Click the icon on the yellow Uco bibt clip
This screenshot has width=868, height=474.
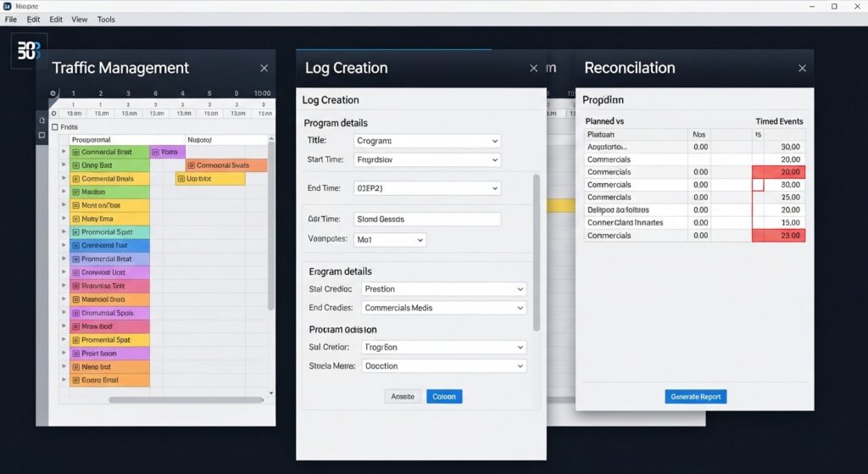pos(181,179)
